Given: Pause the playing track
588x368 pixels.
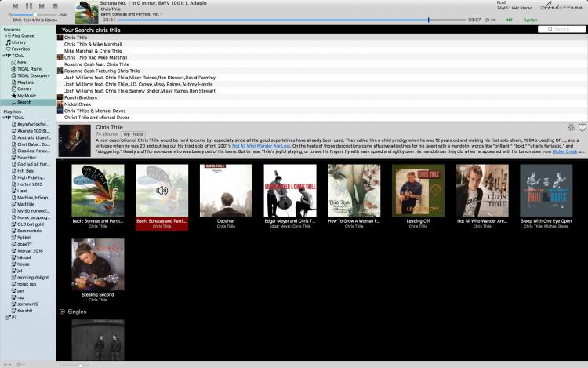Looking at the screenshot, I should click(x=28, y=6).
